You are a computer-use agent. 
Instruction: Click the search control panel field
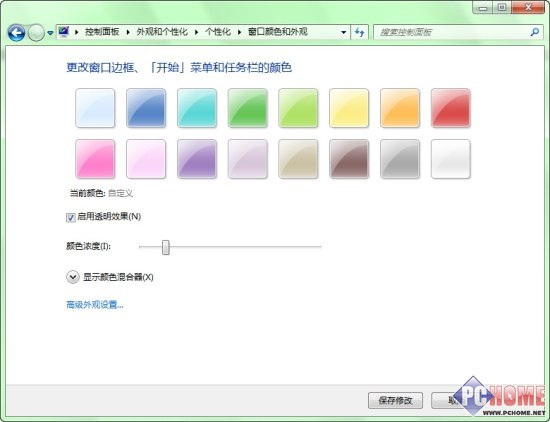458,32
